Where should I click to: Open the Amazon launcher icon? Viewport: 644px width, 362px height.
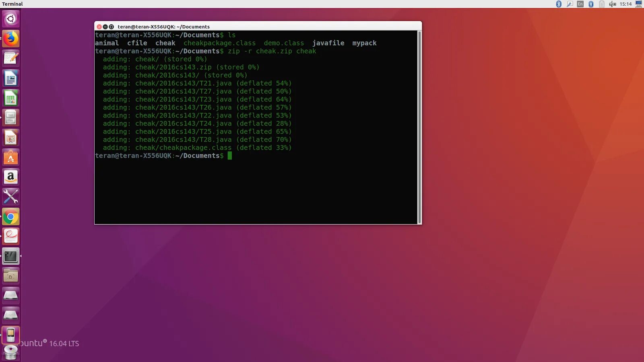click(x=11, y=177)
